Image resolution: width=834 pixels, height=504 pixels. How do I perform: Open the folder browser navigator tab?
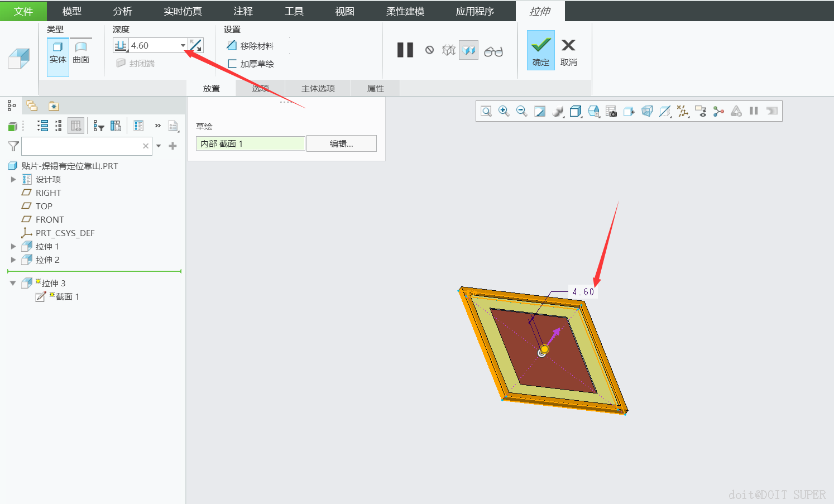point(32,105)
